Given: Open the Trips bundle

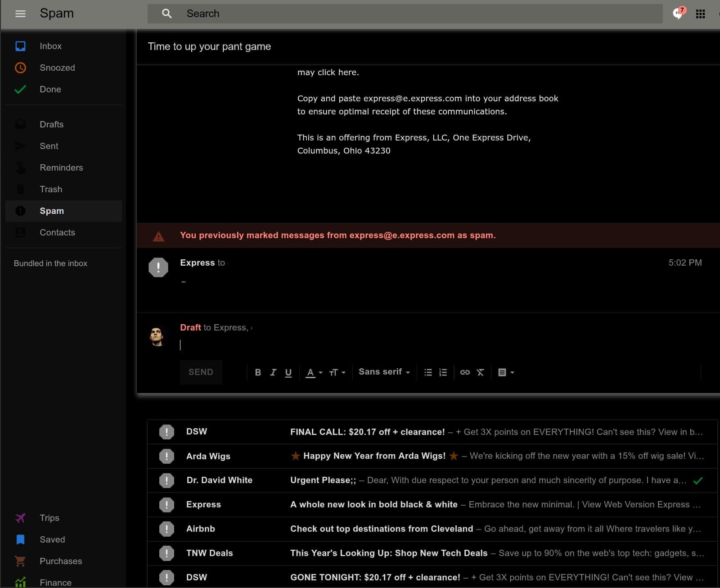Looking at the screenshot, I should tap(49, 518).
